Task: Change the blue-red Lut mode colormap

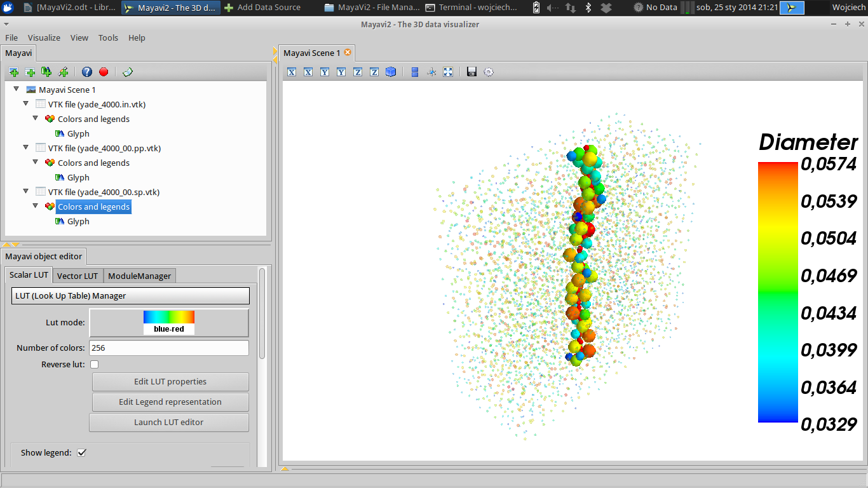Action: click(168, 322)
